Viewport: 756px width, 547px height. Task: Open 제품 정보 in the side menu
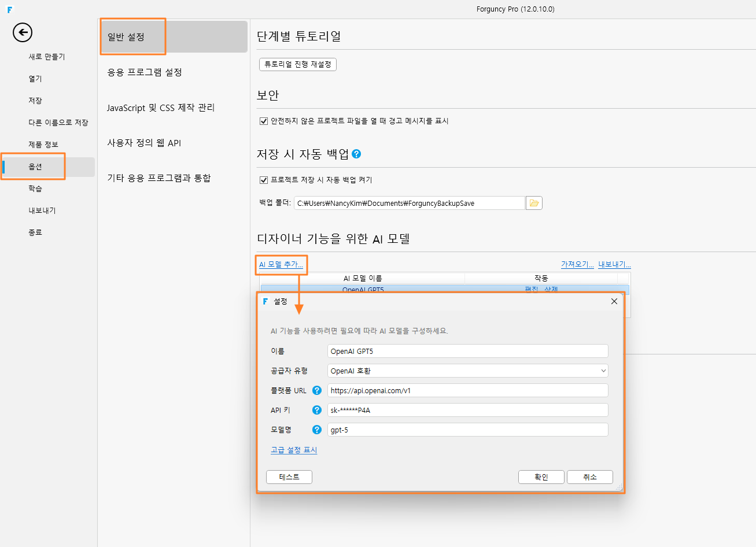tap(43, 145)
